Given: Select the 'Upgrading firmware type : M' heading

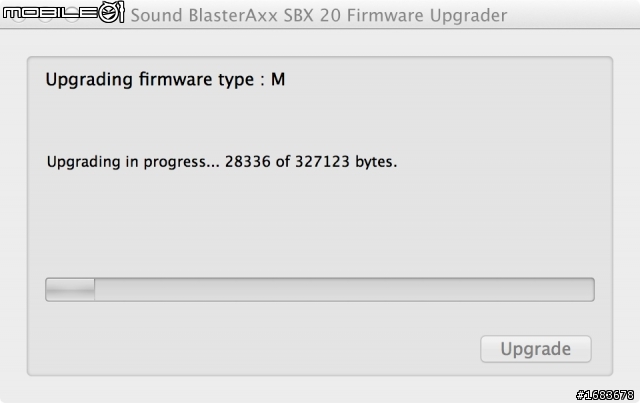Looking at the screenshot, I should click(165, 79).
